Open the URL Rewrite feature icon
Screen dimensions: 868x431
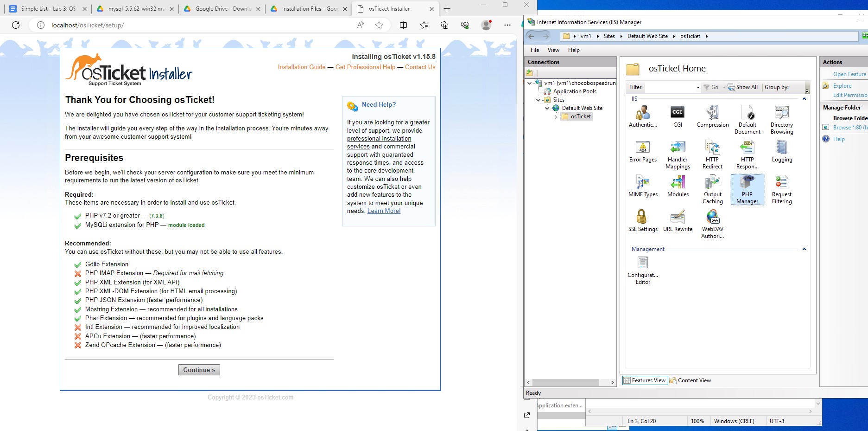pos(678,221)
